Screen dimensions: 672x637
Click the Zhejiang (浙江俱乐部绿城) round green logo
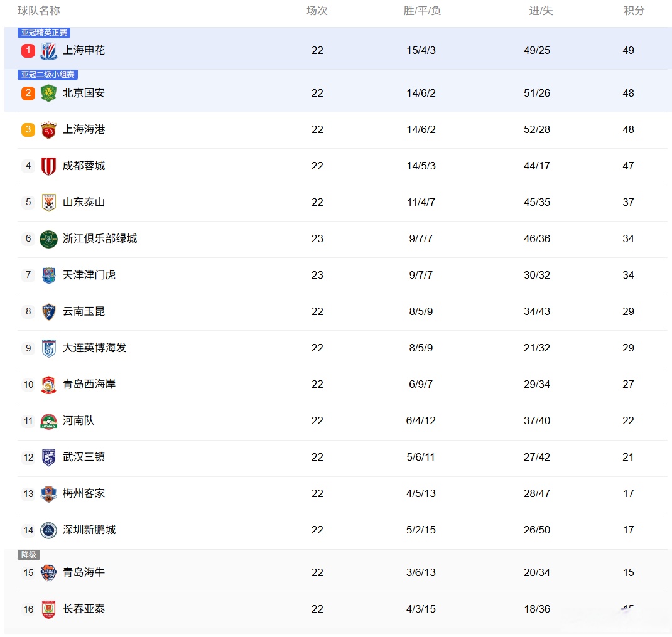click(48, 239)
